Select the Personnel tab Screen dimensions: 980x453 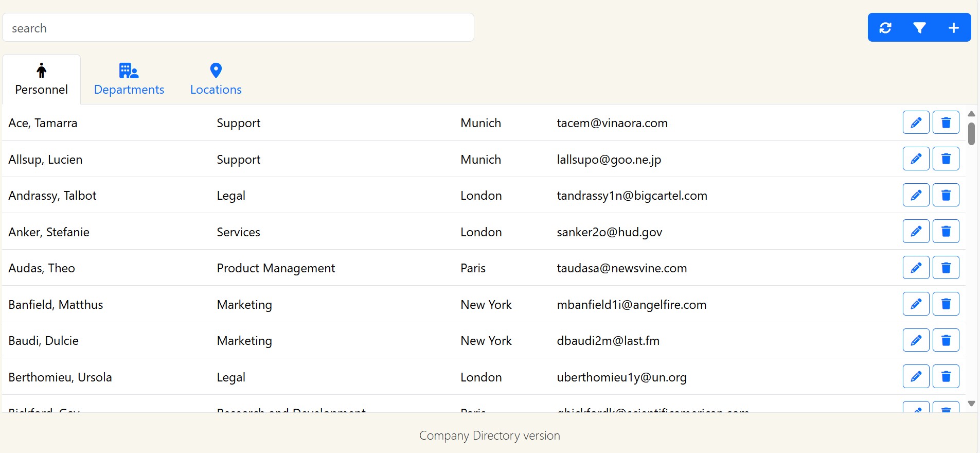(41, 80)
